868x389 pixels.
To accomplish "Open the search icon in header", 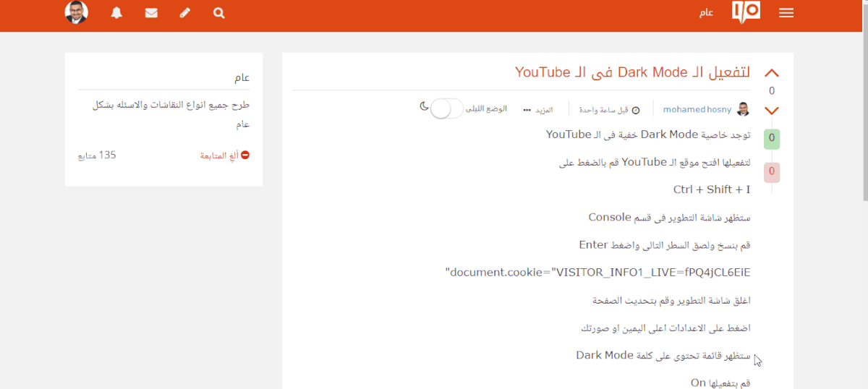I will click(219, 13).
